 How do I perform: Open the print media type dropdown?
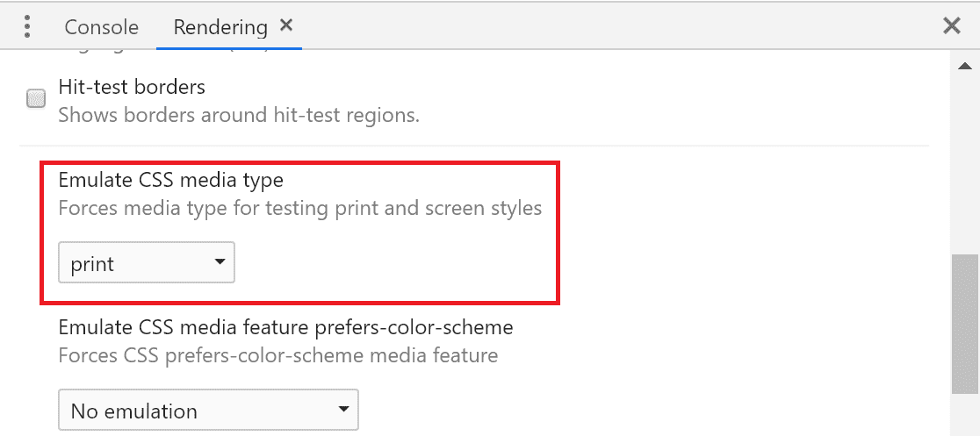click(146, 263)
